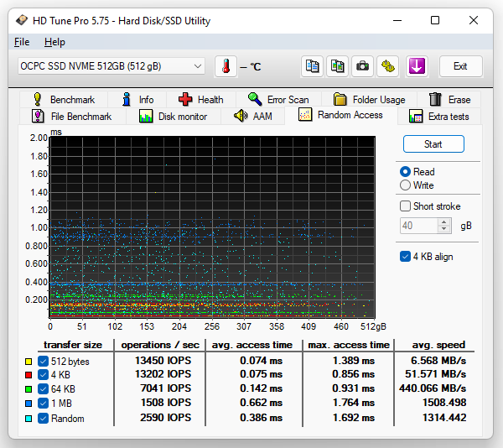The width and height of the screenshot is (503, 448).
Task: Click the purple download arrow icon
Action: 417,66
